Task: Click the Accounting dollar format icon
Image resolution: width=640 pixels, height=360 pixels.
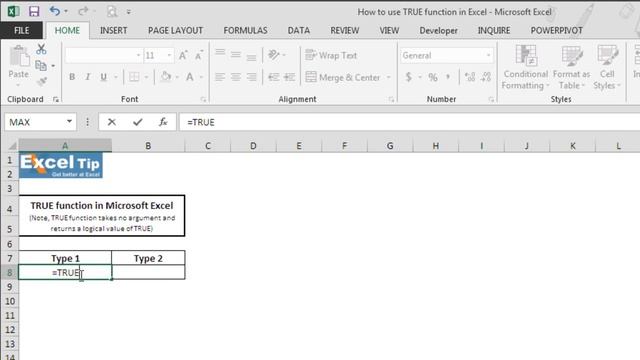Action: tap(408, 77)
